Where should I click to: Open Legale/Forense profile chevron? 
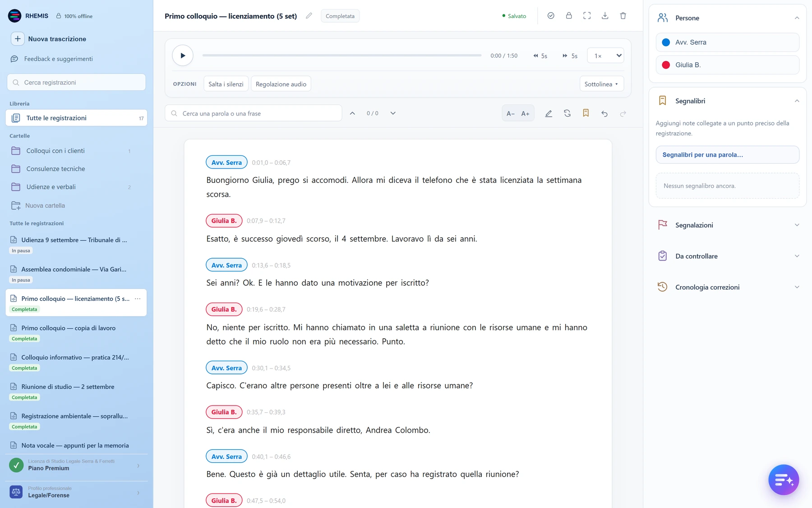click(x=138, y=493)
